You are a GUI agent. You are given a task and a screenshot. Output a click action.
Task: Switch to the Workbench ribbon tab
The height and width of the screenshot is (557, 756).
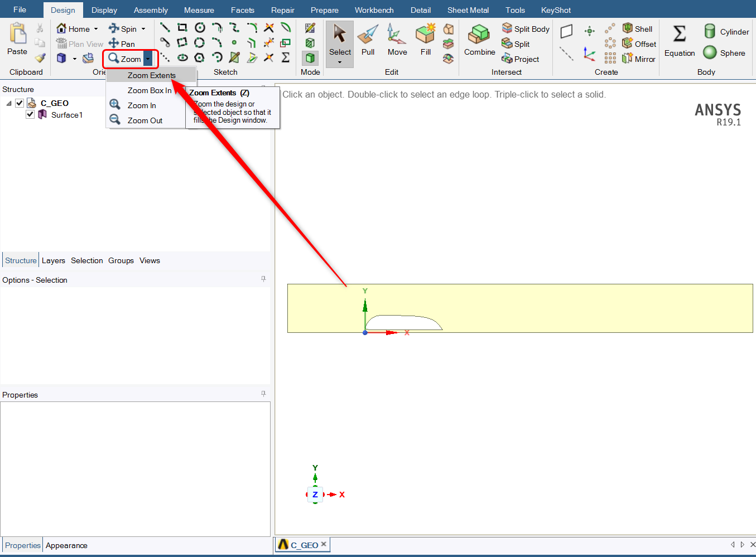click(x=374, y=10)
